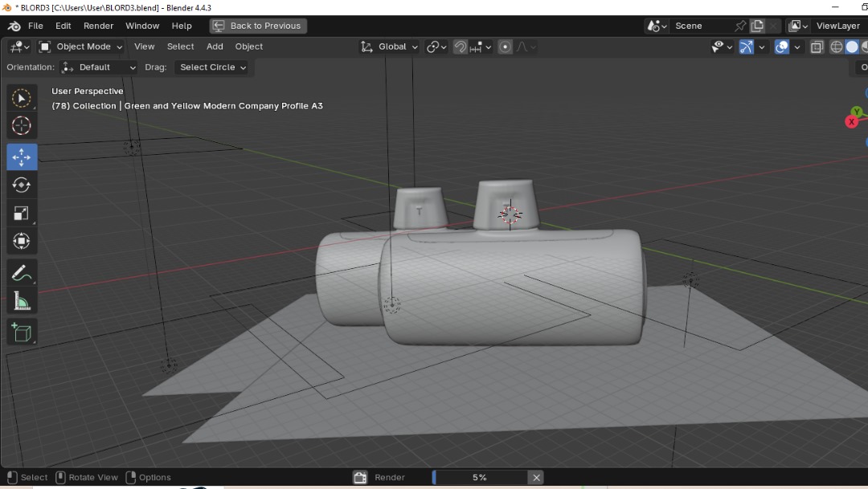Activate the Add Cube tool
Viewport: 868px width, 489px height.
[x=22, y=332]
